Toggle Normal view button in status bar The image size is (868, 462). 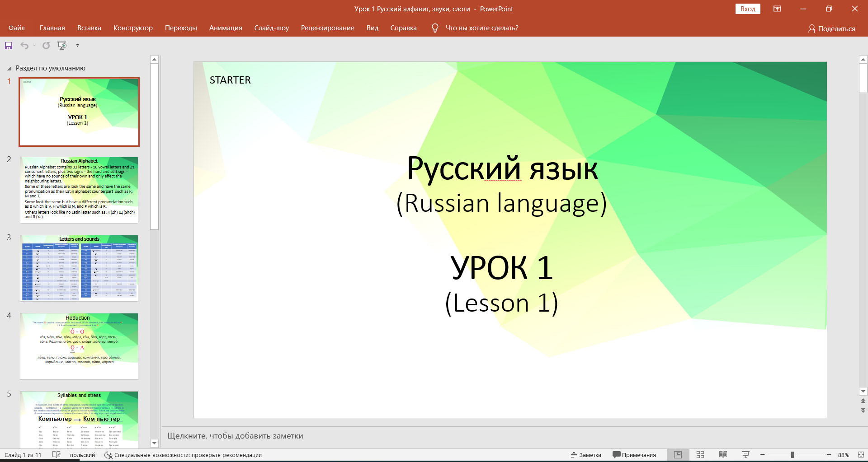tap(678, 455)
